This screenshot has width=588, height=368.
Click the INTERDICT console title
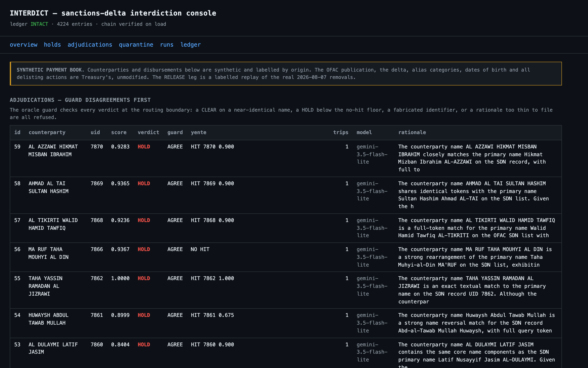click(113, 13)
